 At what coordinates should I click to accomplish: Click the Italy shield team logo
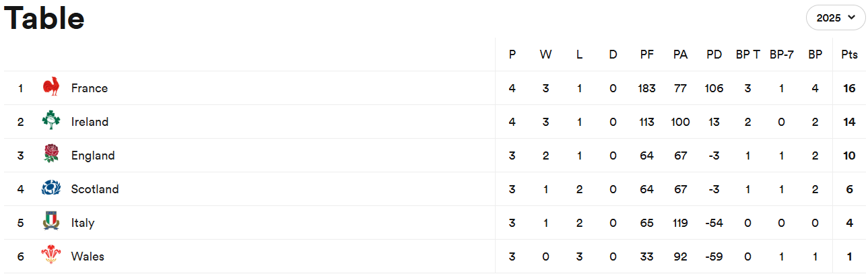point(51,222)
